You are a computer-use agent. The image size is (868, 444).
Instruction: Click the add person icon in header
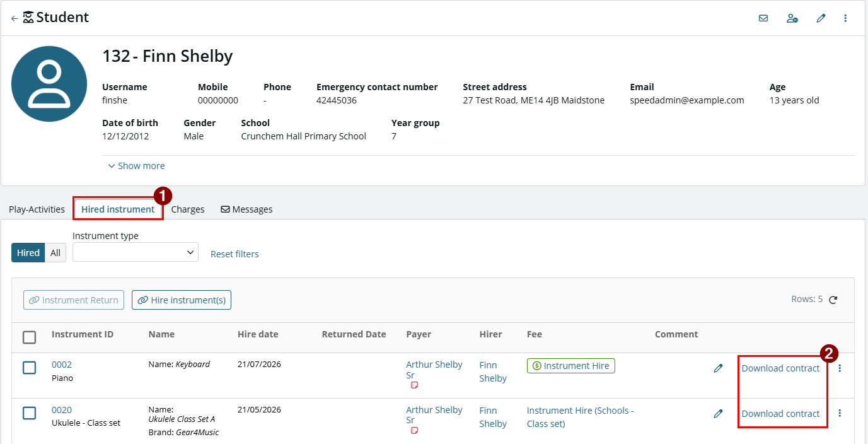pyautogui.click(x=792, y=18)
